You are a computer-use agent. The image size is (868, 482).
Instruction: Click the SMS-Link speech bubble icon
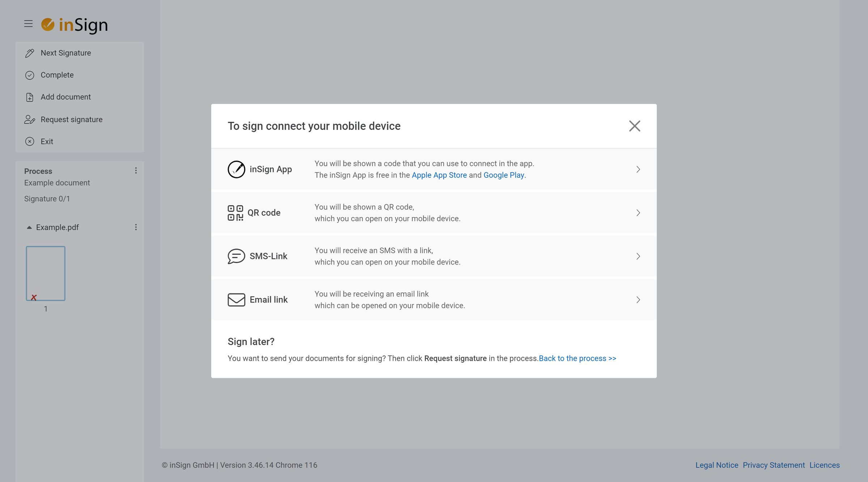(x=236, y=256)
